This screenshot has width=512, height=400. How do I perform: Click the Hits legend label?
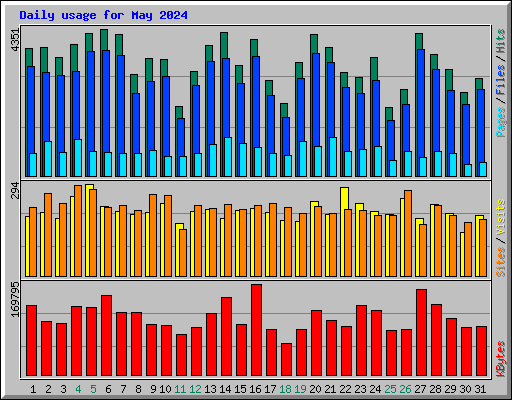pos(501,41)
